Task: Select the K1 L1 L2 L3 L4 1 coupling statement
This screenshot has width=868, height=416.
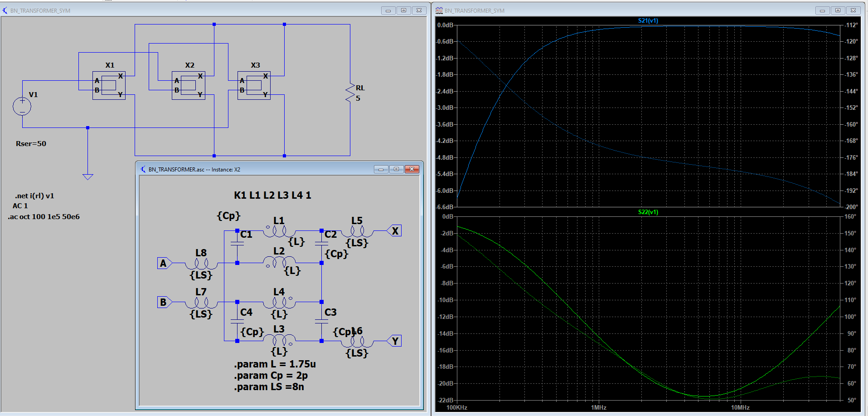Action: tap(272, 196)
